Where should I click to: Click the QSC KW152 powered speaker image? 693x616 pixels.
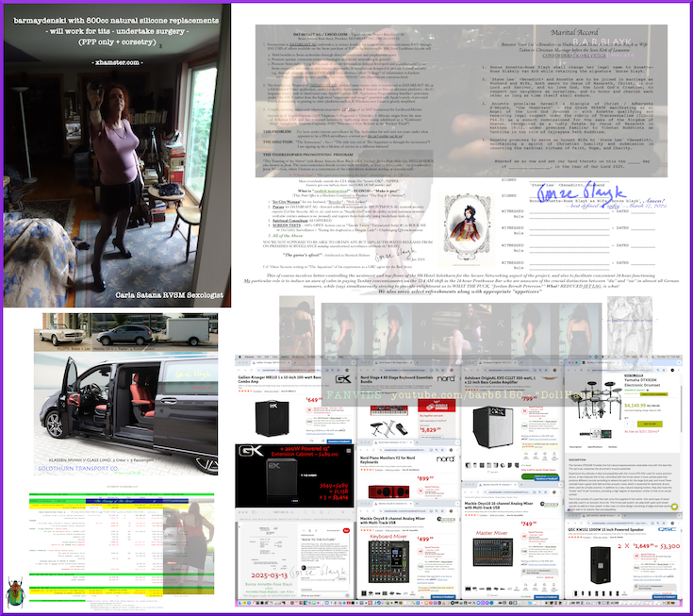(600, 565)
